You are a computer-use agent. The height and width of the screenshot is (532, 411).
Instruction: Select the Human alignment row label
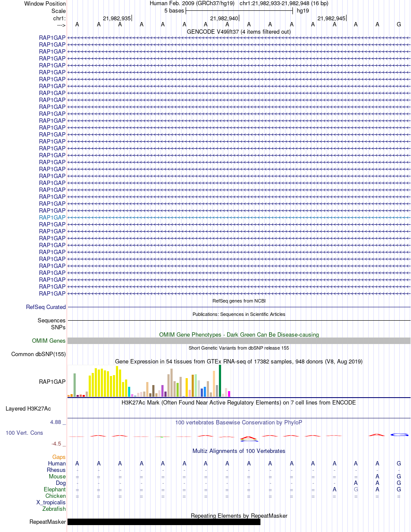(57, 463)
